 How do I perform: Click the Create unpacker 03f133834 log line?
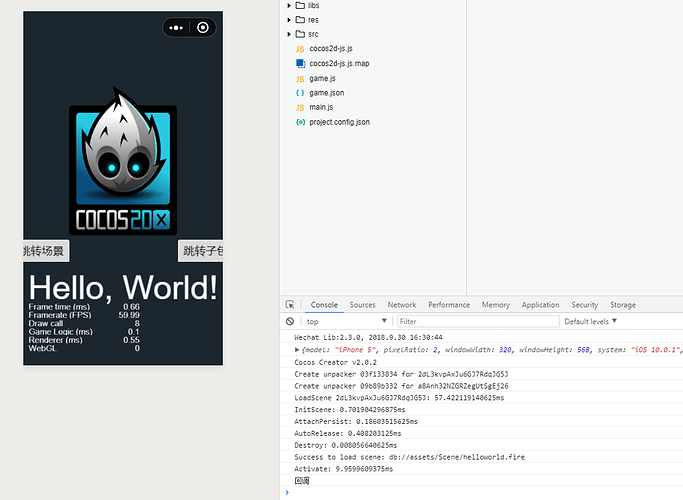click(x=401, y=374)
